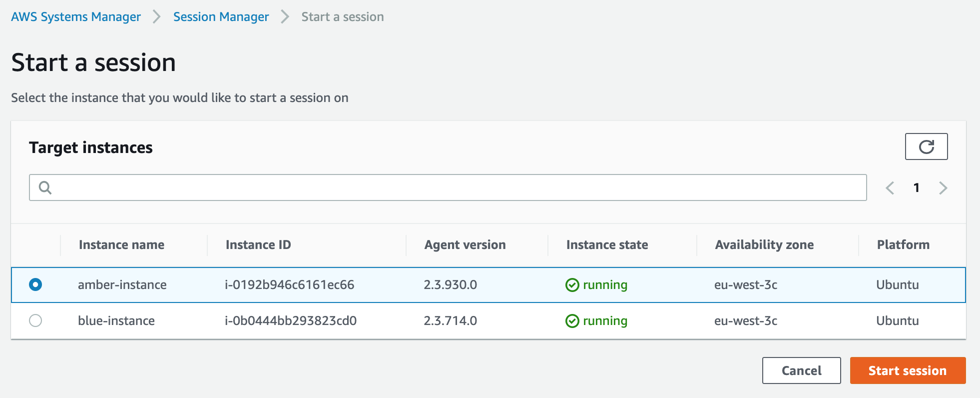The width and height of the screenshot is (980, 398).
Task: Click blue-instance running status check icon
Action: (572, 321)
